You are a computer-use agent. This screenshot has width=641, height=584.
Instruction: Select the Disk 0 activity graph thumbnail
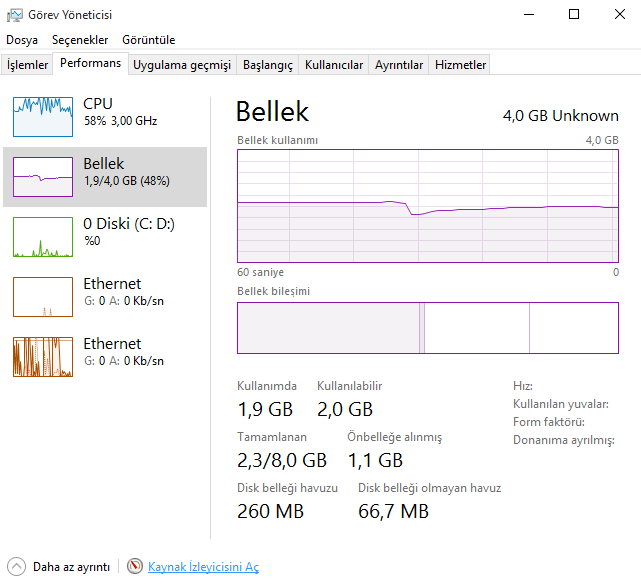point(43,237)
